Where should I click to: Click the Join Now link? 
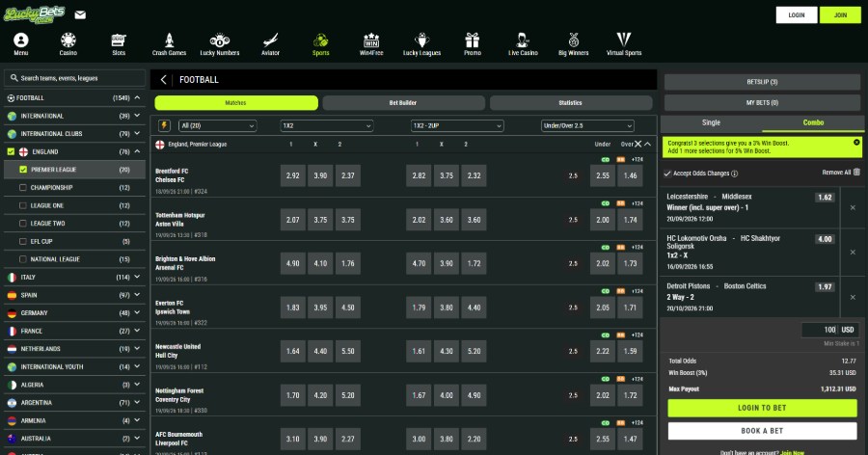point(792,452)
